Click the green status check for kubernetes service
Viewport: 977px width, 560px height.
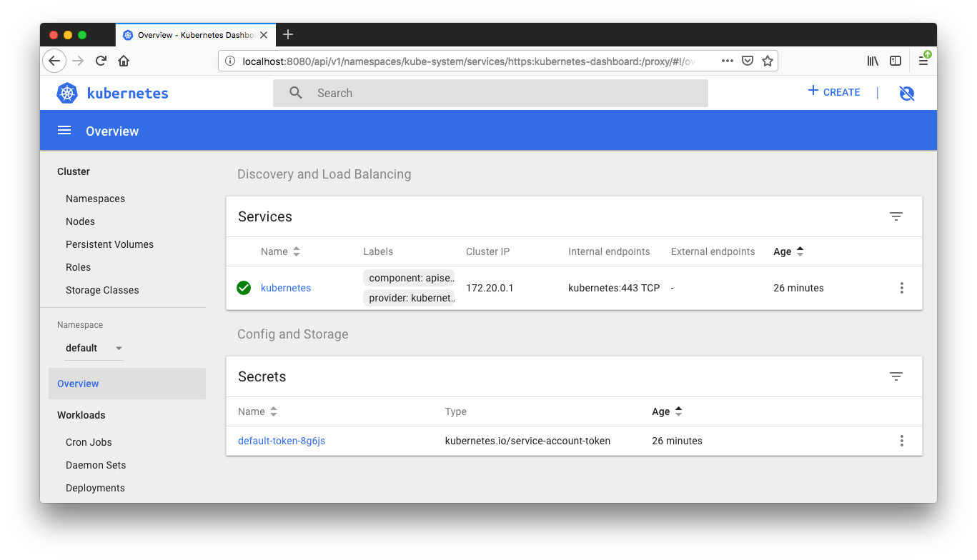[x=244, y=288]
